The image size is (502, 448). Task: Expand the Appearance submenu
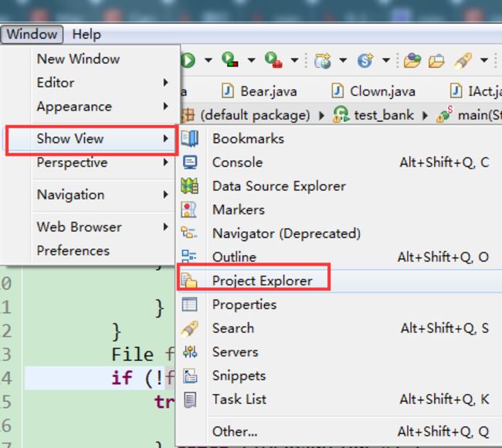[x=165, y=107]
